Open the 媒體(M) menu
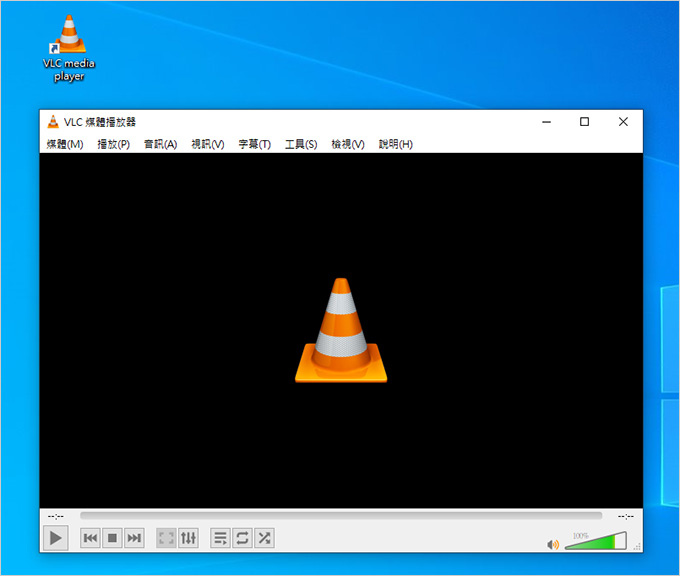 [x=65, y=144]
